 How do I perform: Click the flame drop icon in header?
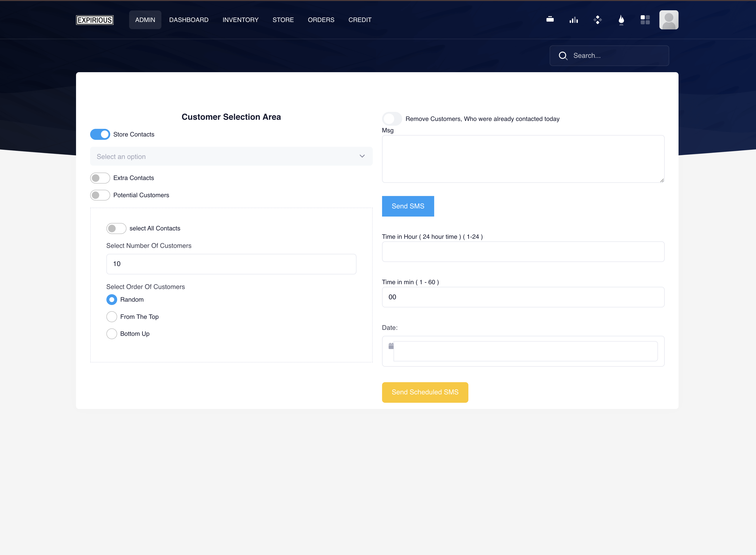(621, 20)
